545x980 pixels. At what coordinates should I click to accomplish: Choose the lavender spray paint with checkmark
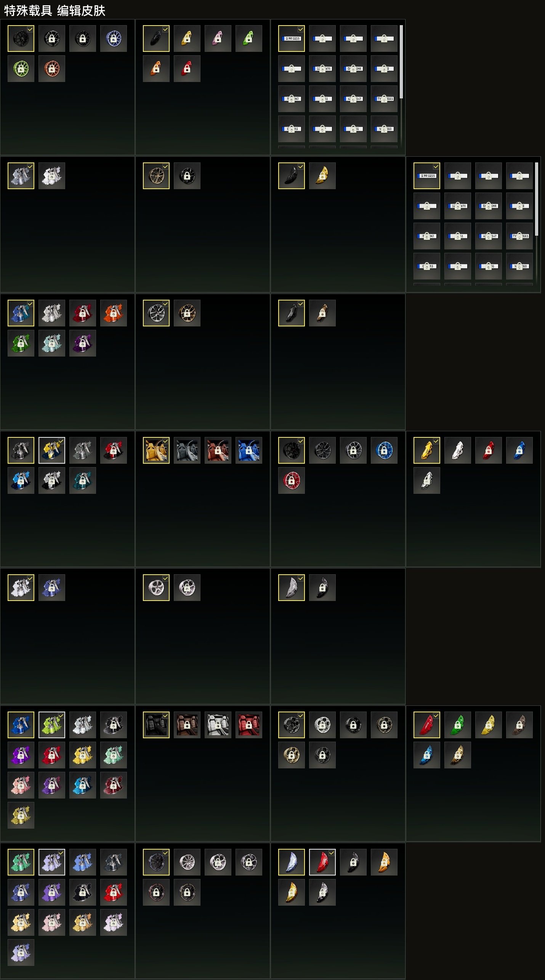click(52, 862)
